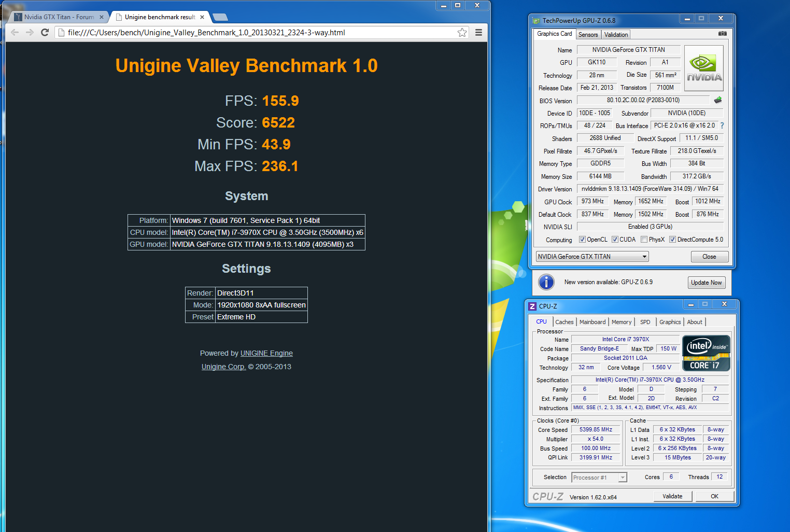
Task: Click the Bus Interface question mark
Action: (722, 125)
